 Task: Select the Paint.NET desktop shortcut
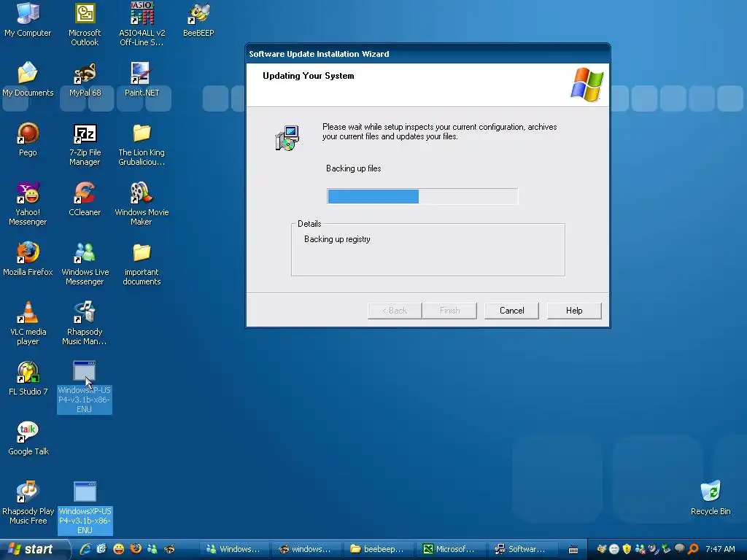142,79
